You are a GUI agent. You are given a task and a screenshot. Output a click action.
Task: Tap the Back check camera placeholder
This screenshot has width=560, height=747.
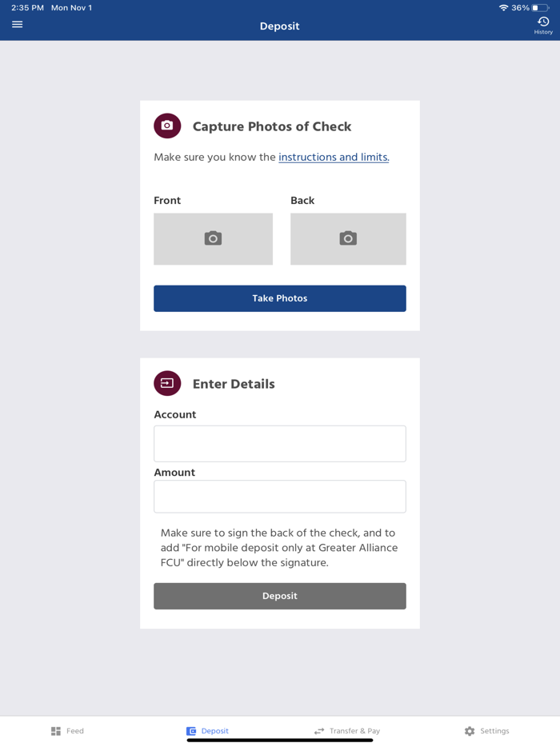(348, 238)
